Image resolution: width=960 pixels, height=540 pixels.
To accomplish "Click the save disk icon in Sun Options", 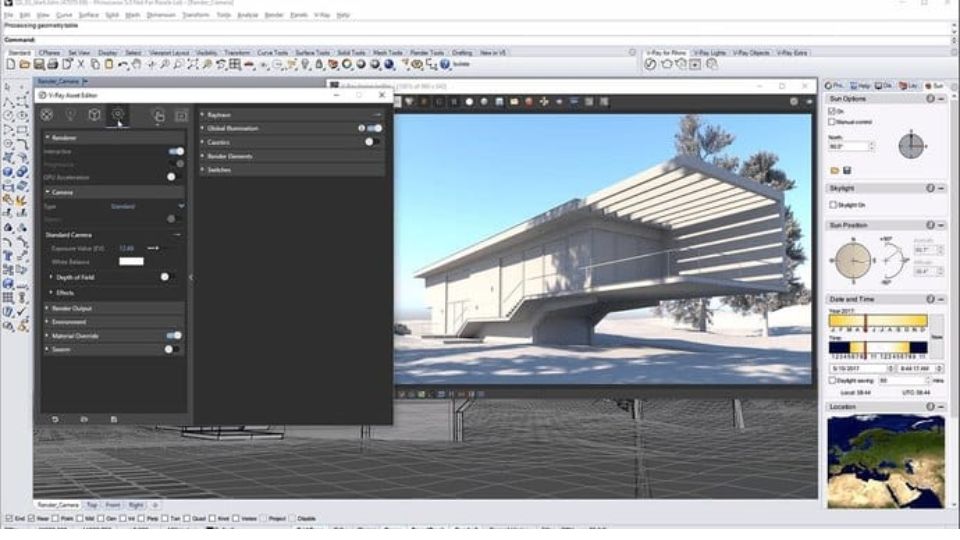I will click(x=847, y=170).
